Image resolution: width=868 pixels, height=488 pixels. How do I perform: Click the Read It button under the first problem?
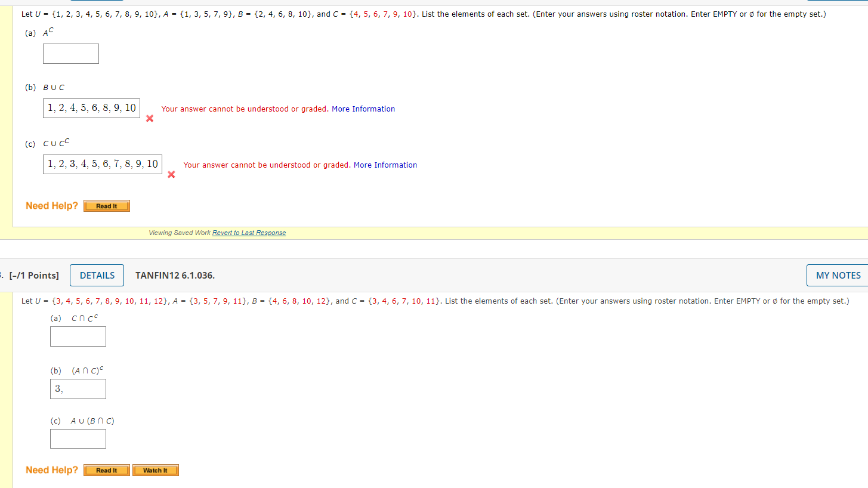click(106, 205)
